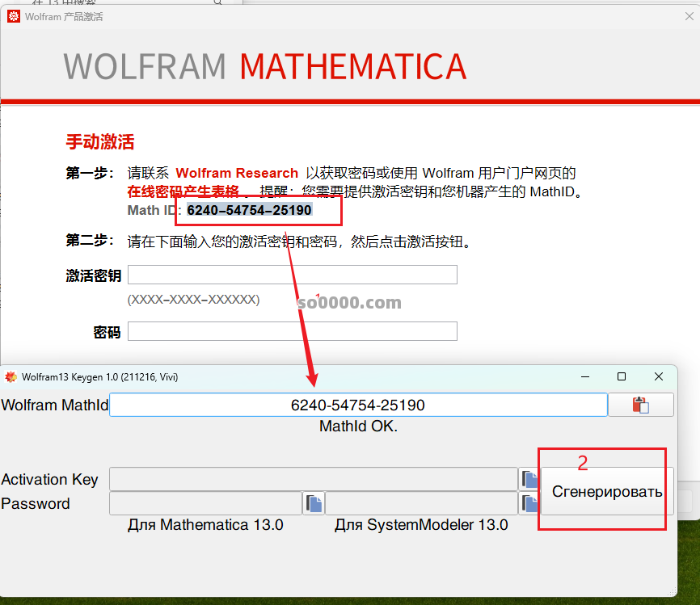Focus the 激活密钥 input field
700x605 pixels.
292,275
